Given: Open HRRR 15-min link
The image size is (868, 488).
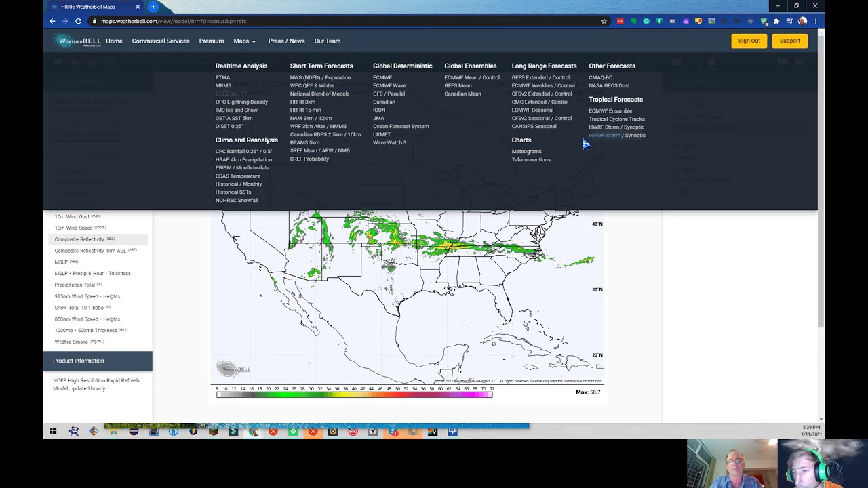Looking at the screenshot, I should pyautogui.click(x=306, y=110).
